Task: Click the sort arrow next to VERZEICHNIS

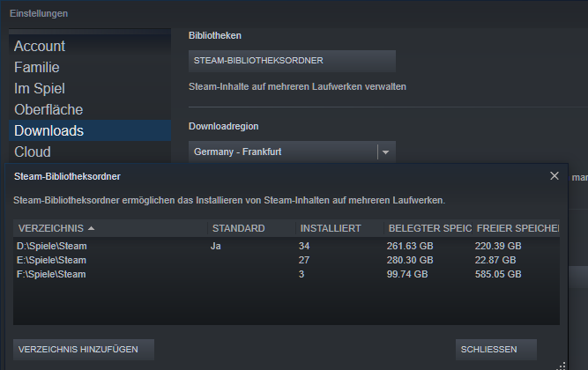Action: tap(91, 228)
